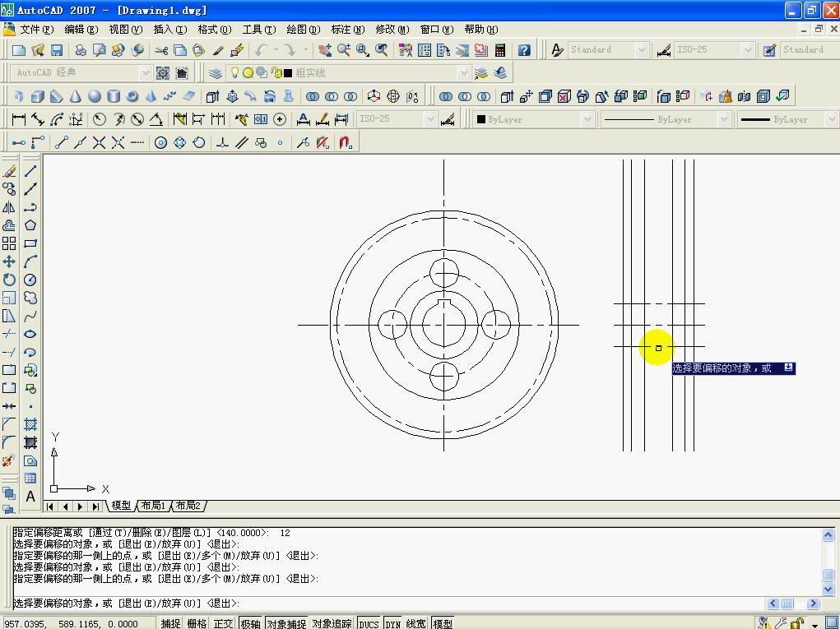Open the Layer Properties Manager icon
The height and width of the screenshot is (629, 840).
pos(215,73)
